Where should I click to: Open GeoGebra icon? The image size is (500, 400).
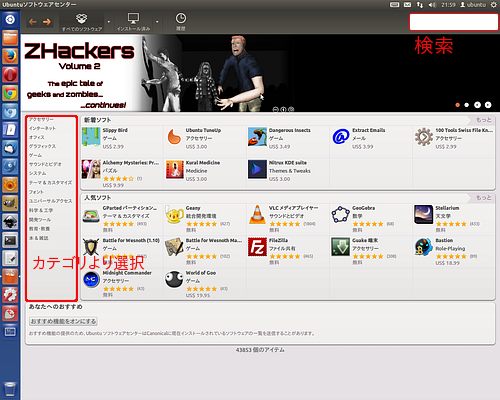tap(340, 214)
